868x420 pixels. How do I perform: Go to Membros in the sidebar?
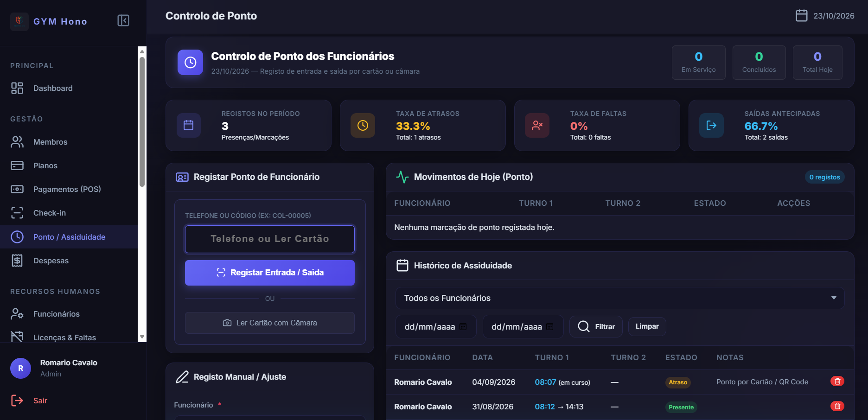tap(69, 142)
